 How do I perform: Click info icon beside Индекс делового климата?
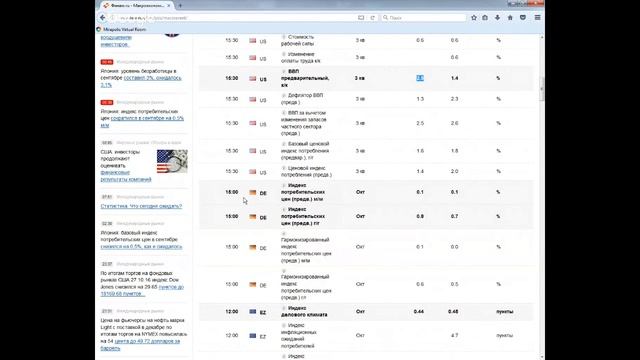(284, 308)
